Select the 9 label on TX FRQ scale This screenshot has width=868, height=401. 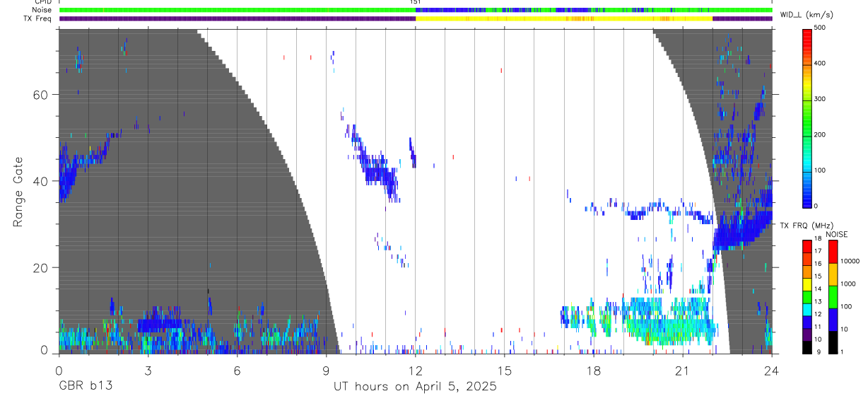(x=817, y=351)
